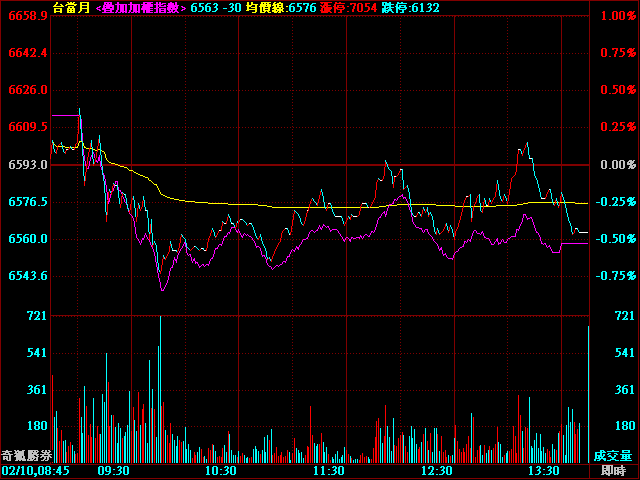The width and height of the screenshot is (640, 480).
Task: Click the 成交量 volume label
Action: click(613, 456)
